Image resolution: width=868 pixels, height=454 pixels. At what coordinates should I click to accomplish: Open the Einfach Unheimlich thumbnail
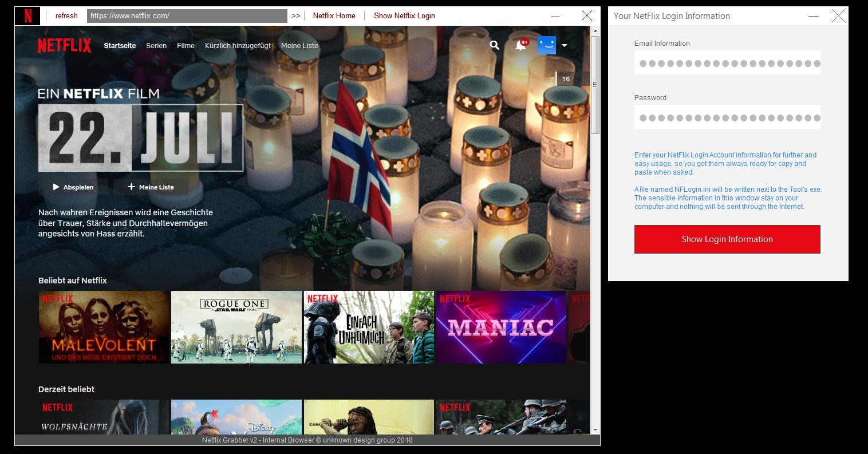[369, 327]
